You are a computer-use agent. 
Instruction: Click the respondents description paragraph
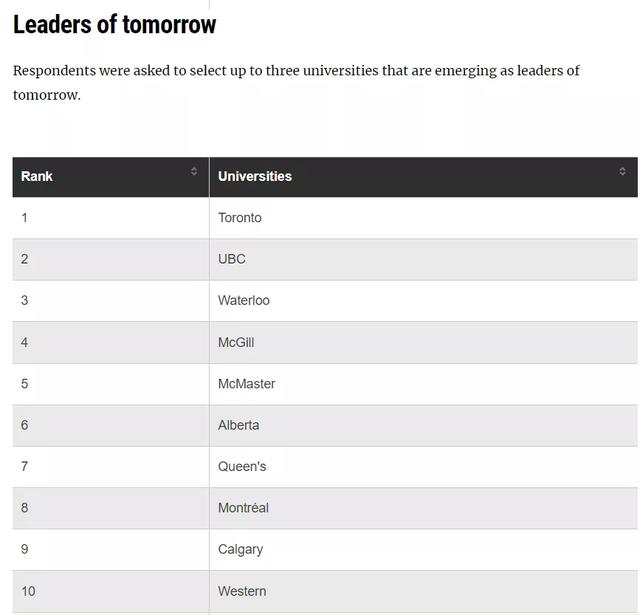pos(296,82)
